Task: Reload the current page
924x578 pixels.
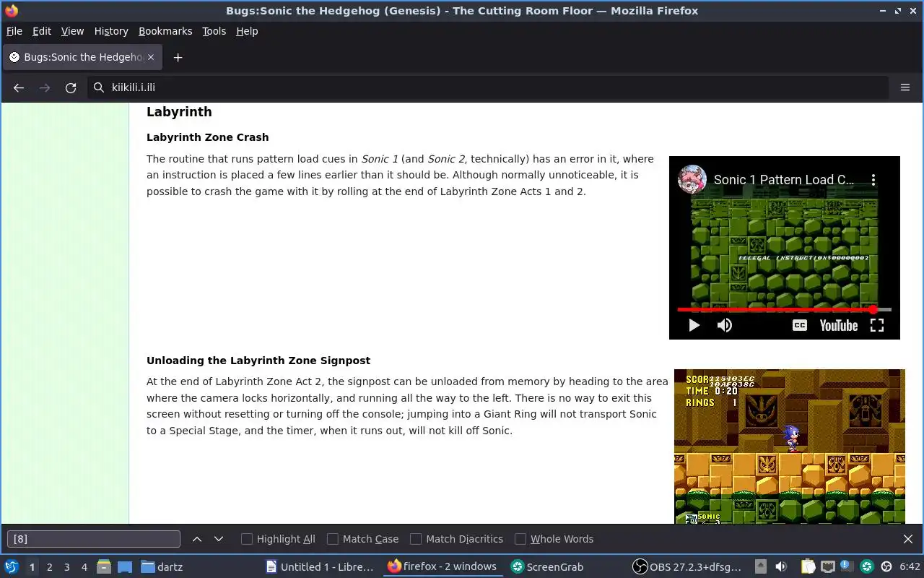Action: 71,87
